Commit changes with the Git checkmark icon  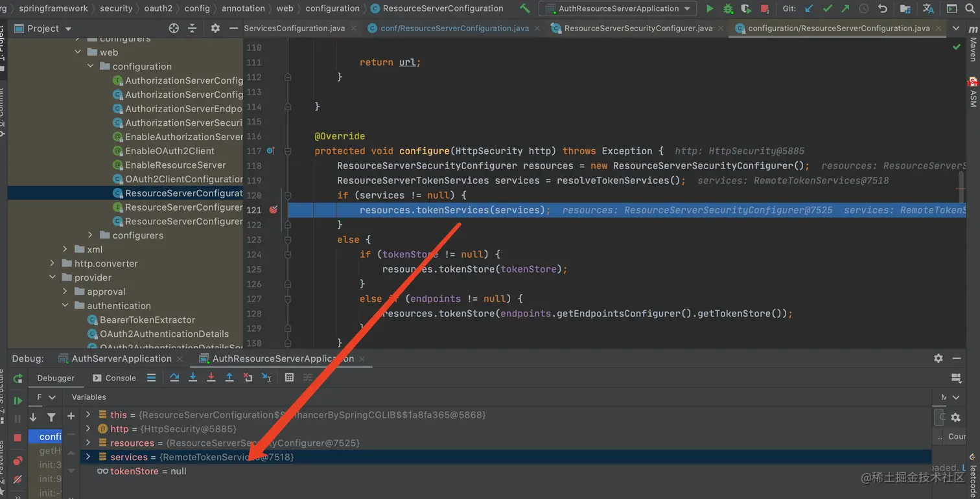[827, 8]
